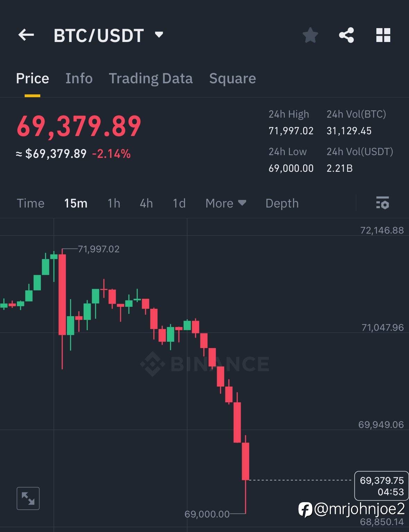Select the Price tab

(x=32, y=78)
